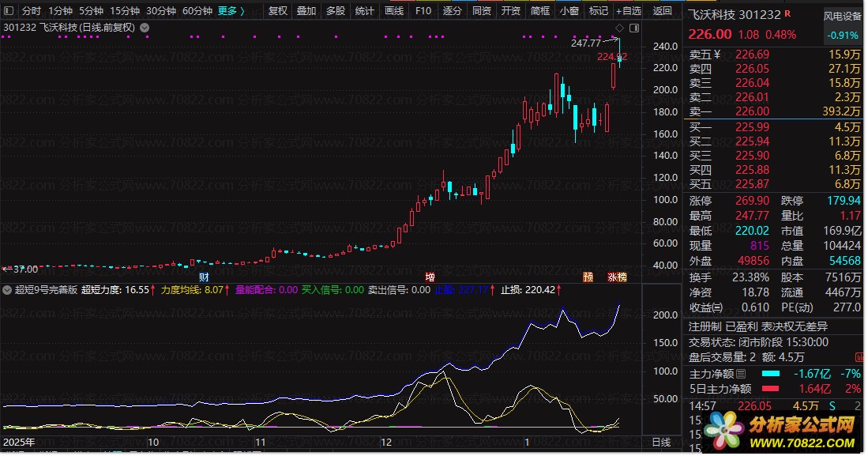Switch to the 分时 chart tab
Image resolution: width=868 pixels, height=456 pixels.
click(31, 11)
